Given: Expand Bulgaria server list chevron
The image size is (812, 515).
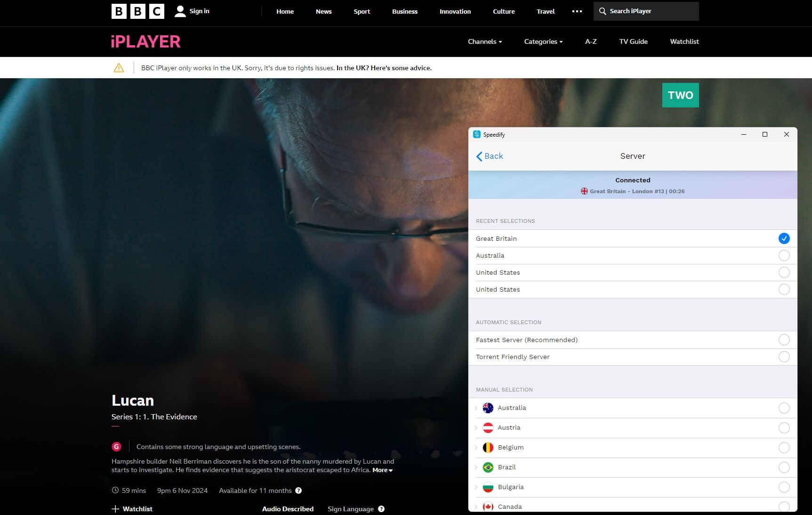Looking at the screenshot, I should [x=476, y=487].
